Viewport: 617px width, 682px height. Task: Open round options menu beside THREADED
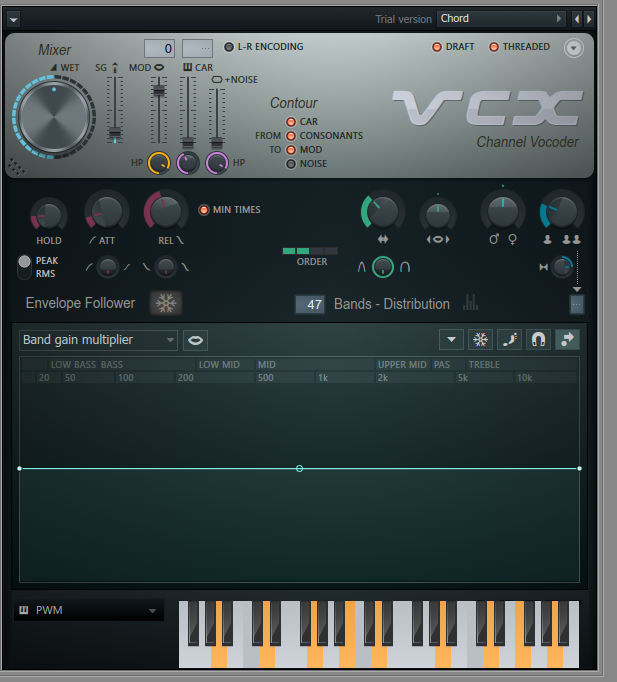[574, 48]
